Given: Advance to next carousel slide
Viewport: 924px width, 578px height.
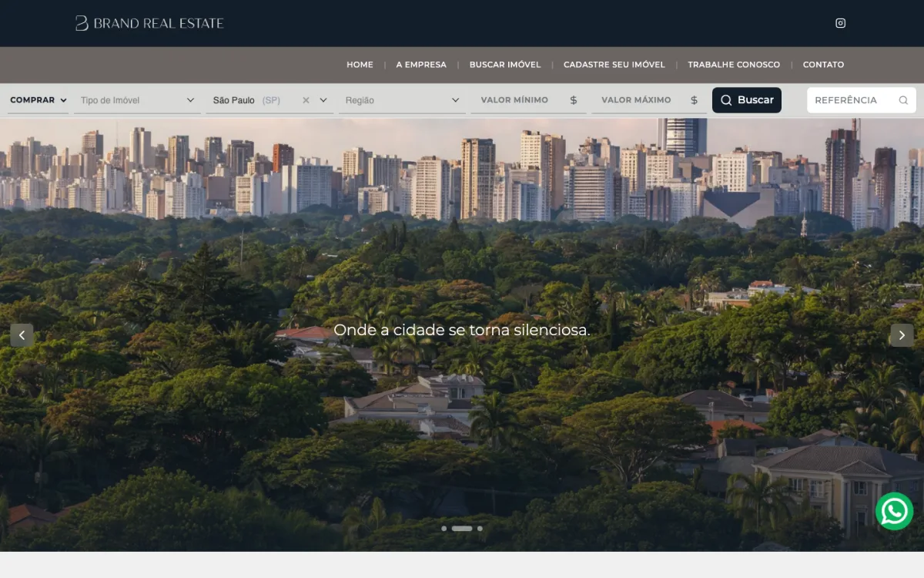Looking at the screenshot, I should [x=902, y=335].
